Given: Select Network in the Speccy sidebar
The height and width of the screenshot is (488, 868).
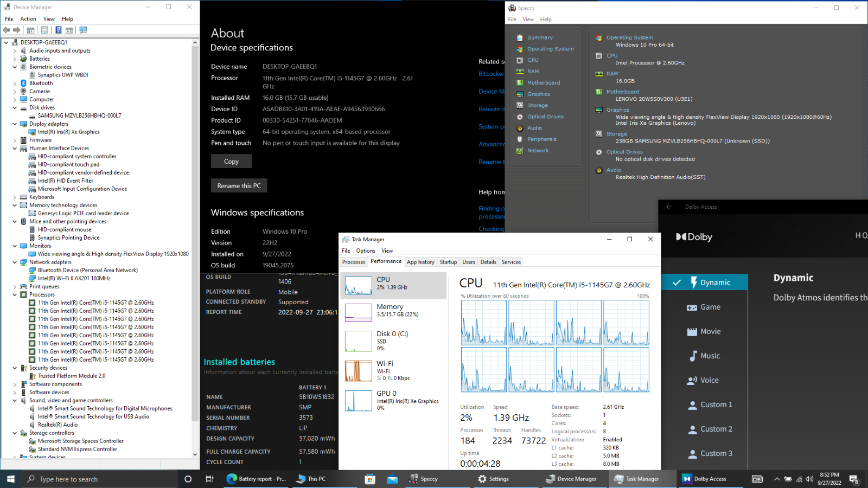Looking at the screenshot, I should coord(538,151).
